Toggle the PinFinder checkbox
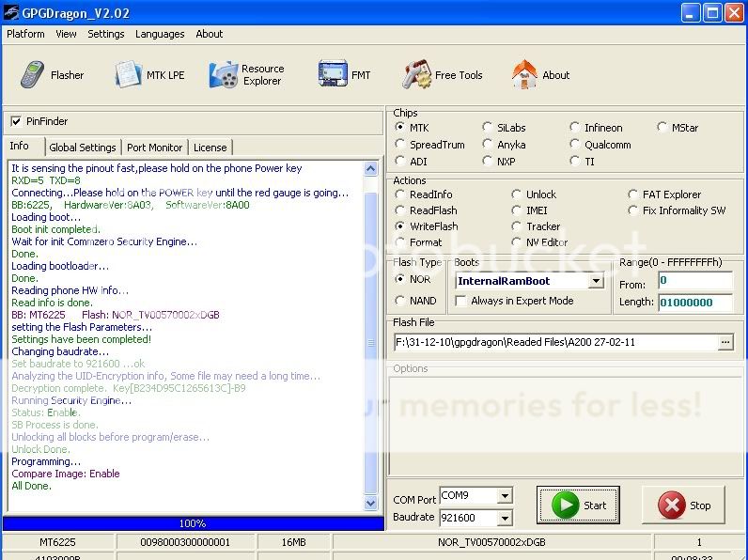This screenshot has width=748, height=560. [16, 121]
